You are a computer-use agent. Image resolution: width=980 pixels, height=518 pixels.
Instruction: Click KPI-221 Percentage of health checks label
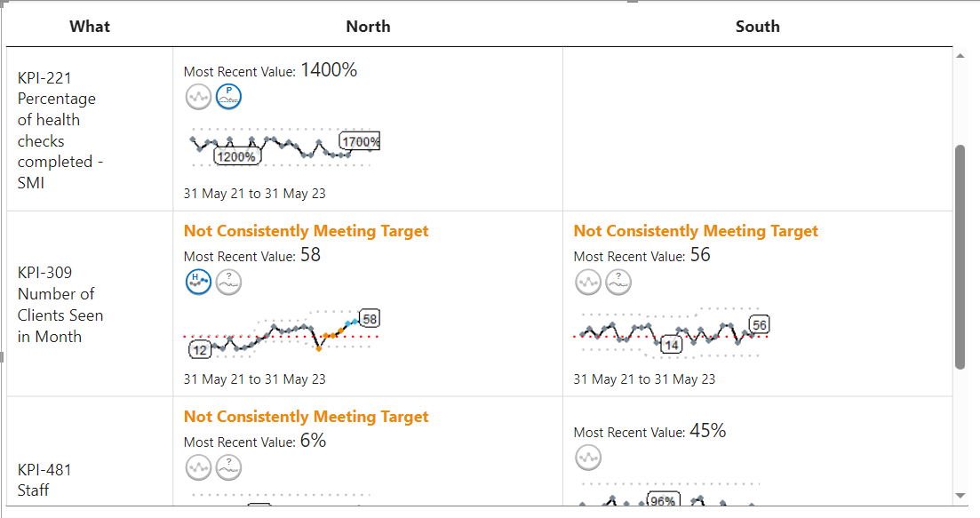57,131
